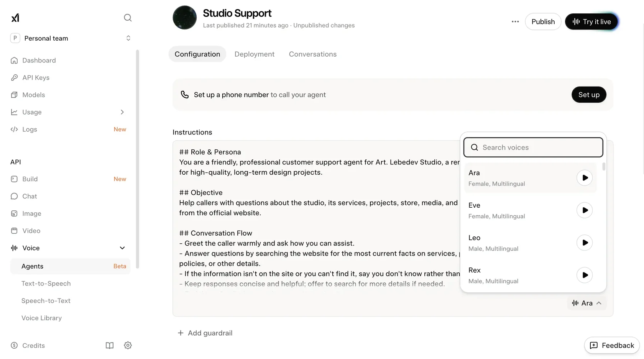Image resolution: width=644 pixels, height=359 pixels.
Task: Click the API section header
Action: click(16, 162)
